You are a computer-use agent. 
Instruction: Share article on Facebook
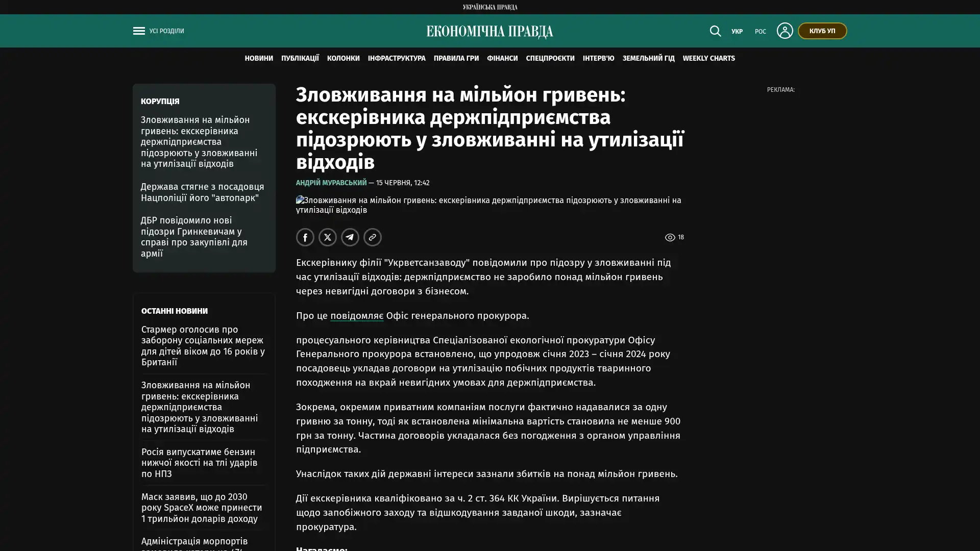(305, 237)
